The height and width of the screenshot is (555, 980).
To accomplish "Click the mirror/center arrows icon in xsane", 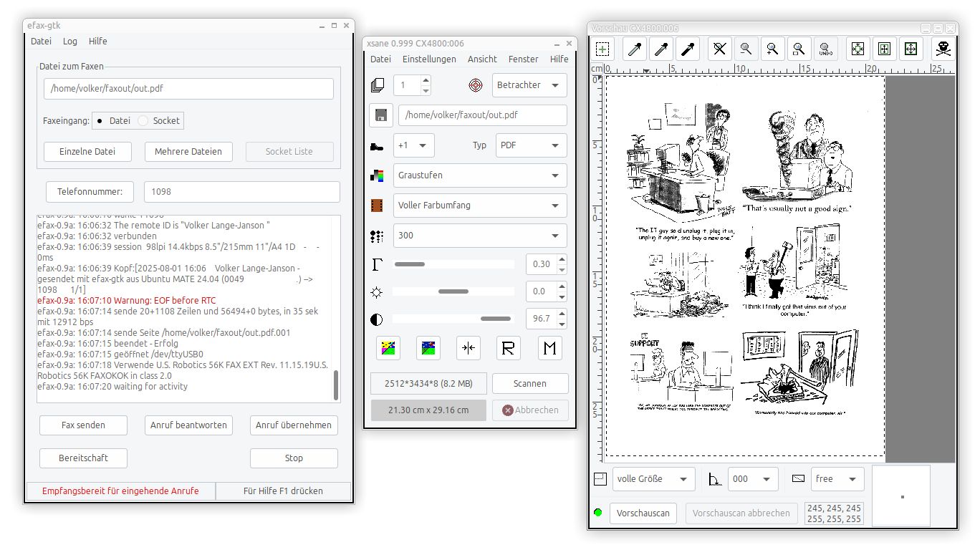I will [469, 348].
